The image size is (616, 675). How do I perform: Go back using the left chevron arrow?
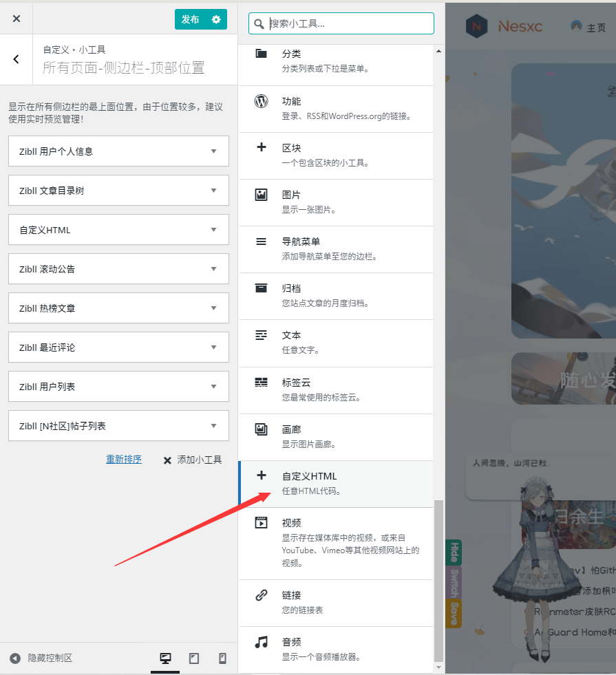click(x=17, y=59)
